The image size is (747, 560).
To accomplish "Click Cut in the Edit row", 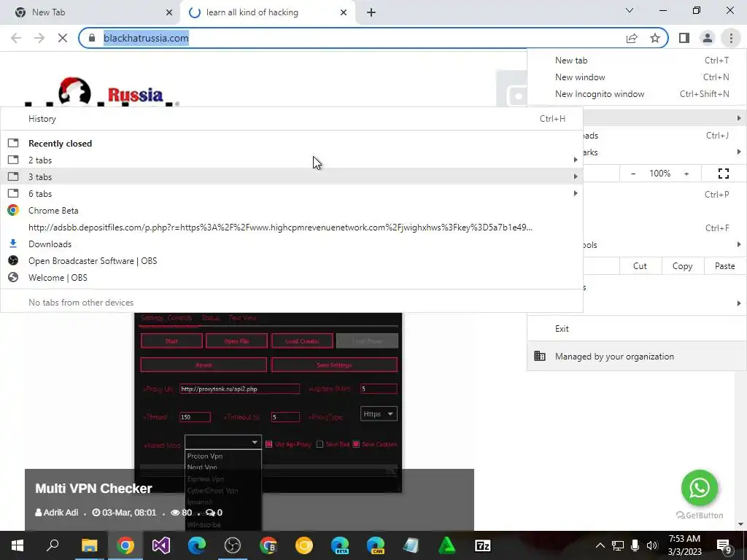I will pos(640,266).
